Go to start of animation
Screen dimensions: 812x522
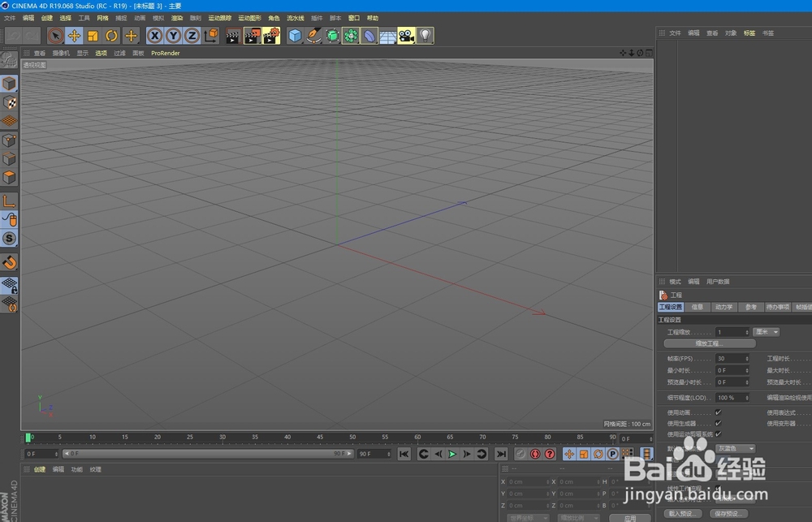[x=404, y=454]
